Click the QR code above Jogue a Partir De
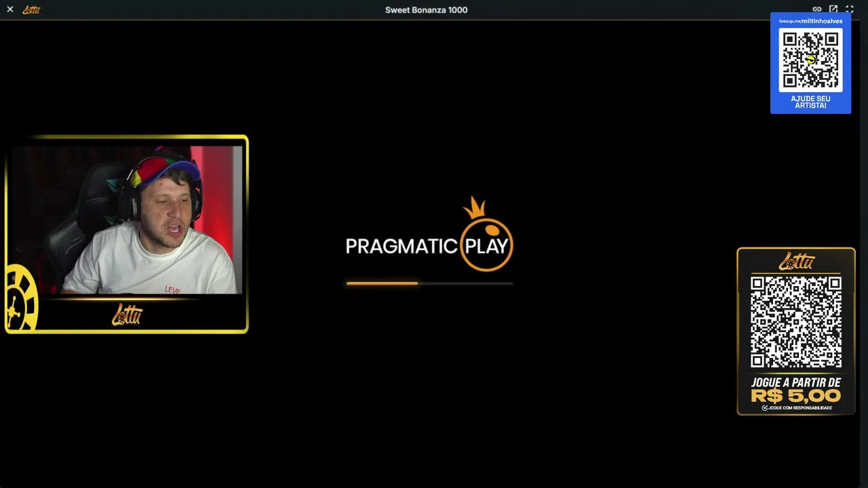868x488 pixels. (x=796, y=322)
